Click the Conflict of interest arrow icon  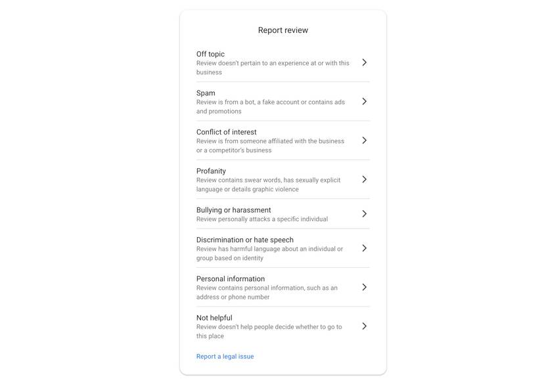point(364,139)
